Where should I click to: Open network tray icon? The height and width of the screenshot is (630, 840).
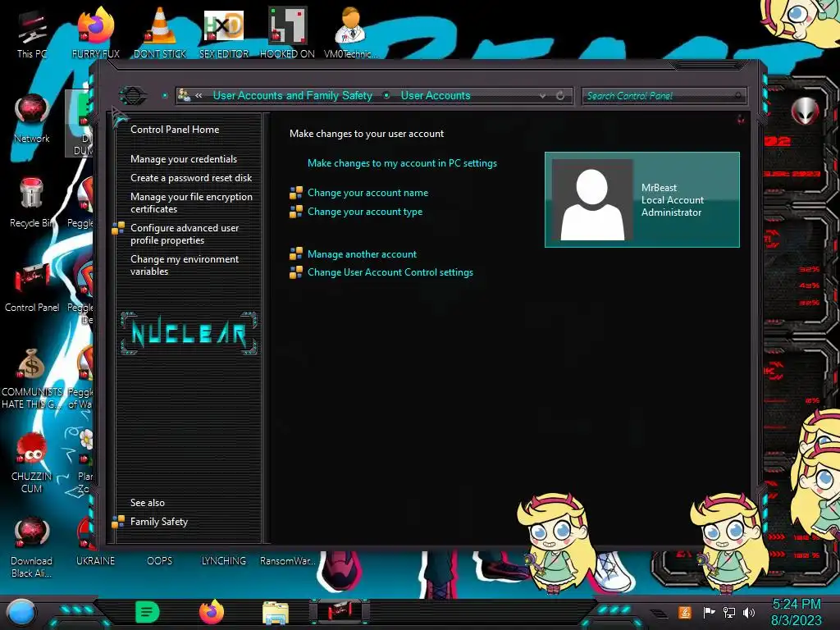[728, 612]
